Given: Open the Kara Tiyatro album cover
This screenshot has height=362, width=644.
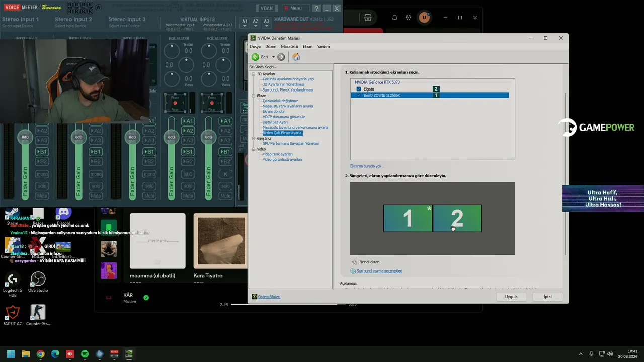Looking at the screenshot, I should (x=221, y=241).
